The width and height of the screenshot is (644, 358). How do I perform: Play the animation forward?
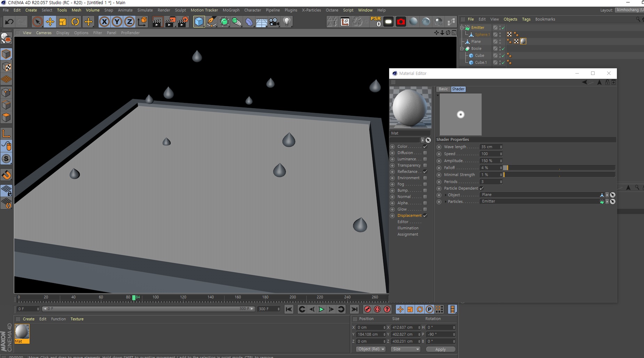tap(321, 309)
